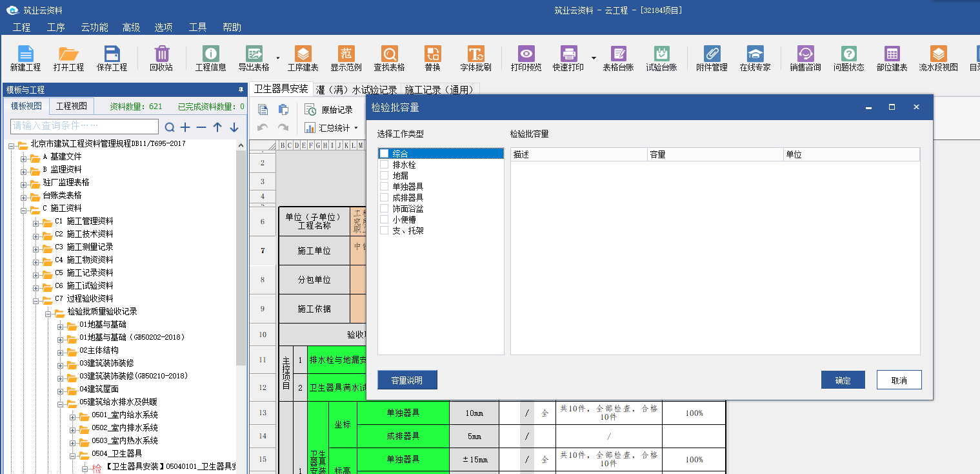Open 试验台账 test ledger
The width and height of the screenshot is (980, 474).
661,59
